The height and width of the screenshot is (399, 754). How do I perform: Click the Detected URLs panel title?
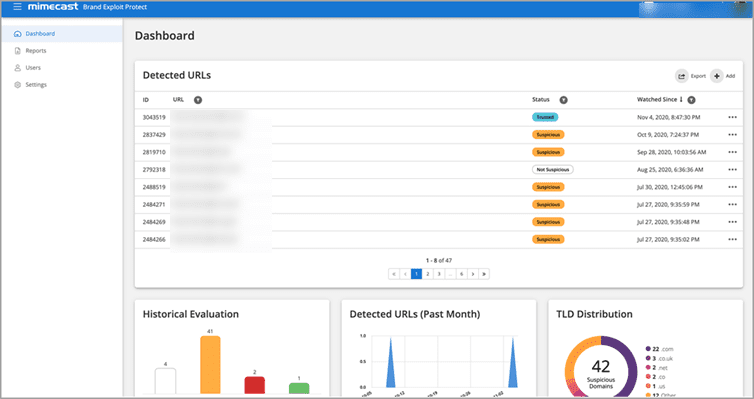pyautogui.click(x=176, y=75)
